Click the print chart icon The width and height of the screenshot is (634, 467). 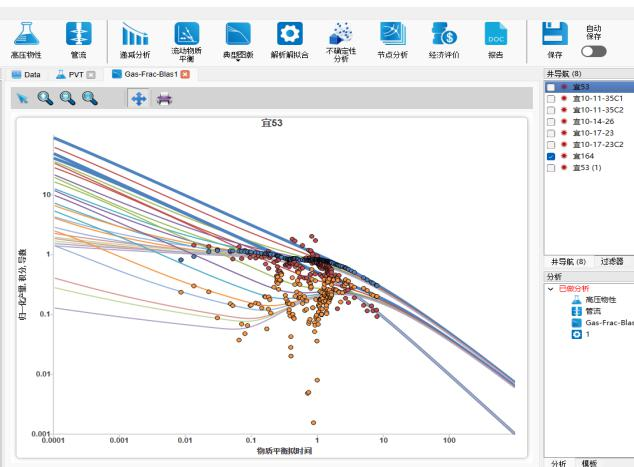pos(164,98)
